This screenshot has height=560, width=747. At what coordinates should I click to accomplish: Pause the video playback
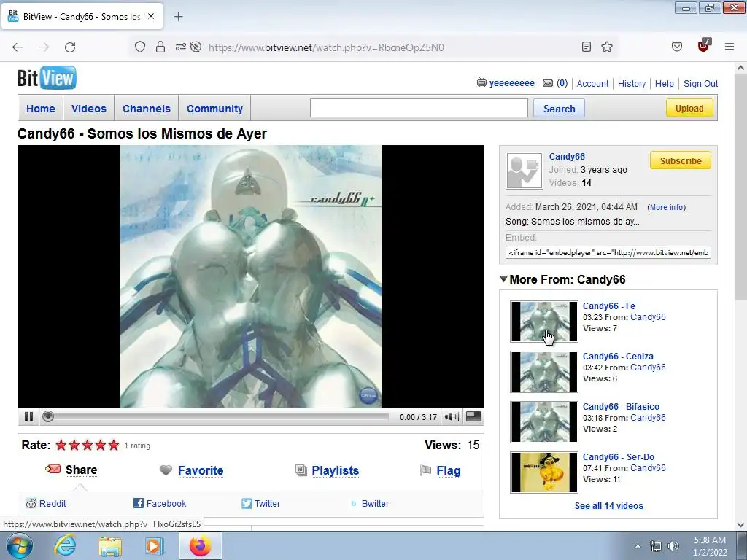28,416
